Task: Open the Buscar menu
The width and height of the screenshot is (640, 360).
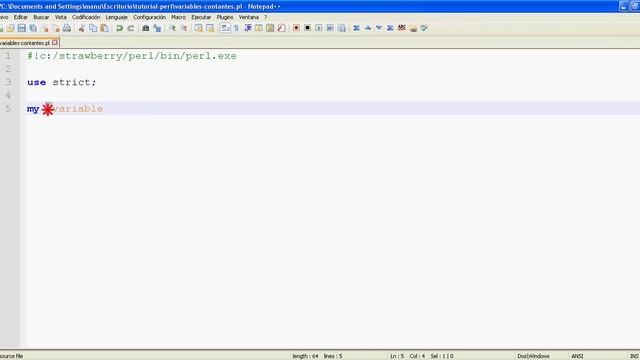Action: point(41,17)
